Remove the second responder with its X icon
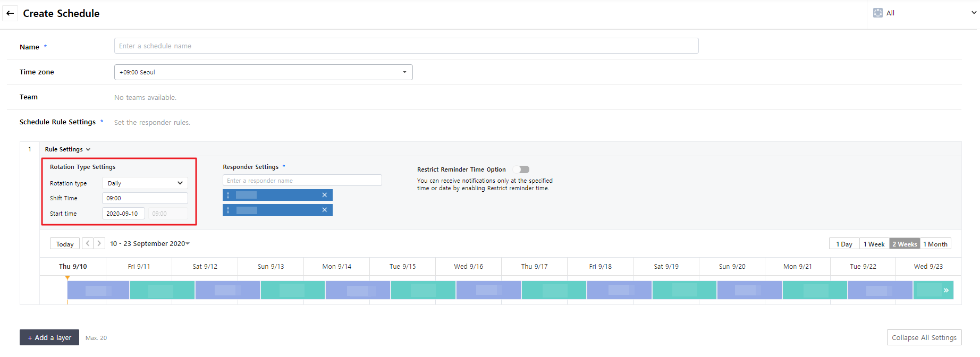980x357 pixels. point(324,210)
